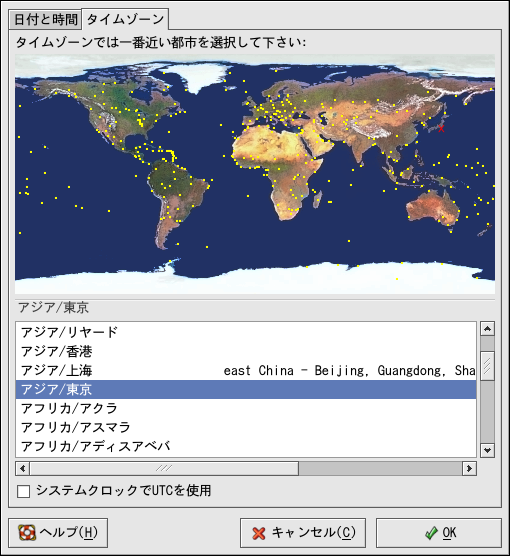The height and width of the screenshot is (556, 510).
Task: Click the horizontal scroll right arrow
Action: [x=469, y=468]
